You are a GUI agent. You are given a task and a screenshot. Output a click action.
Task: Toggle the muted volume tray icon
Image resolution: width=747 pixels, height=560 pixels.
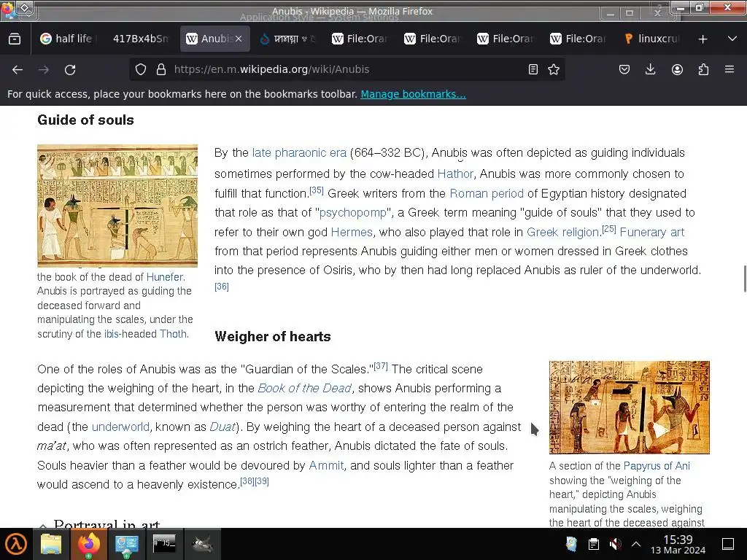615,544
